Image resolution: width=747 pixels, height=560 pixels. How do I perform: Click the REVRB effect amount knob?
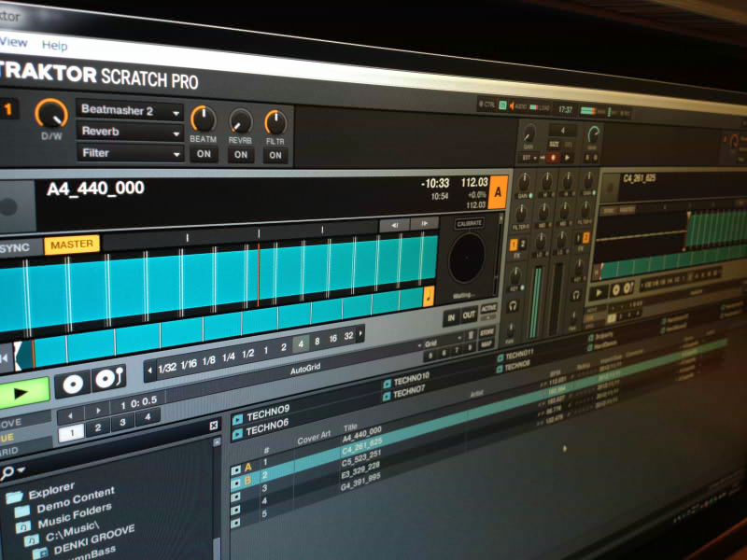pos(240,121)
